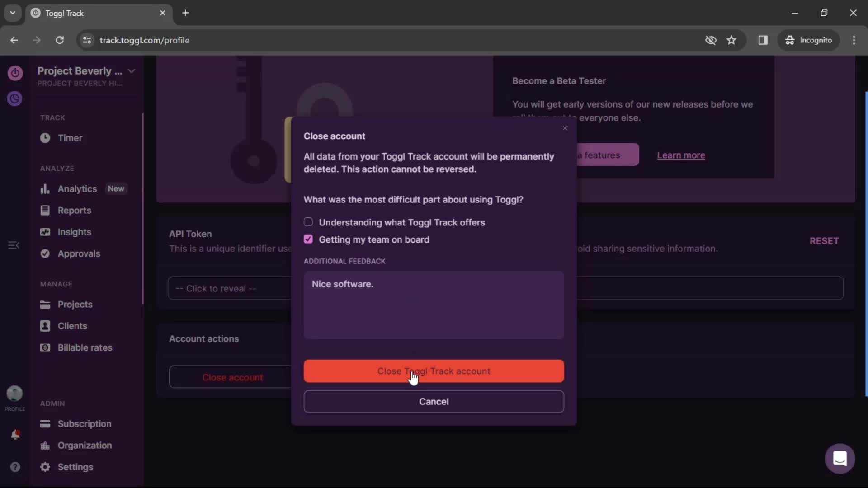Viewport: 868px width, 488px height.
Task: Click Learn more beta tester link
Action: [x=681, y=155]
